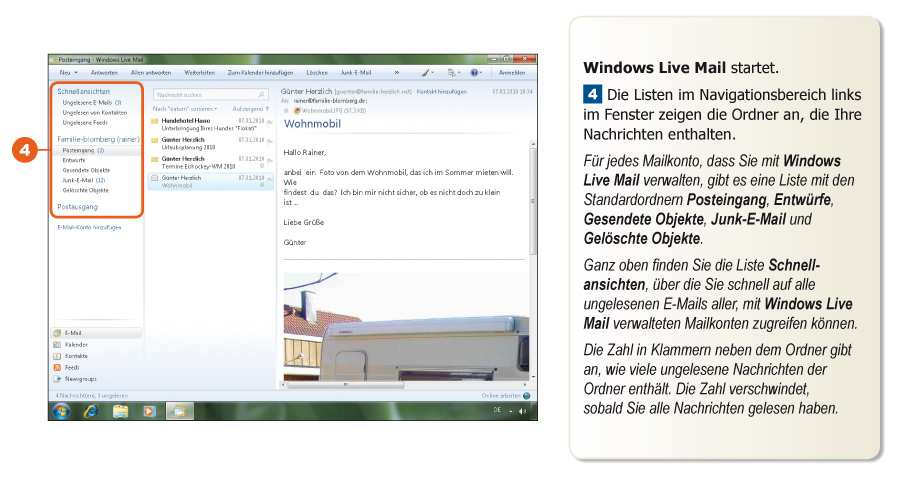Open the Feeds view icon

(56, 368)
